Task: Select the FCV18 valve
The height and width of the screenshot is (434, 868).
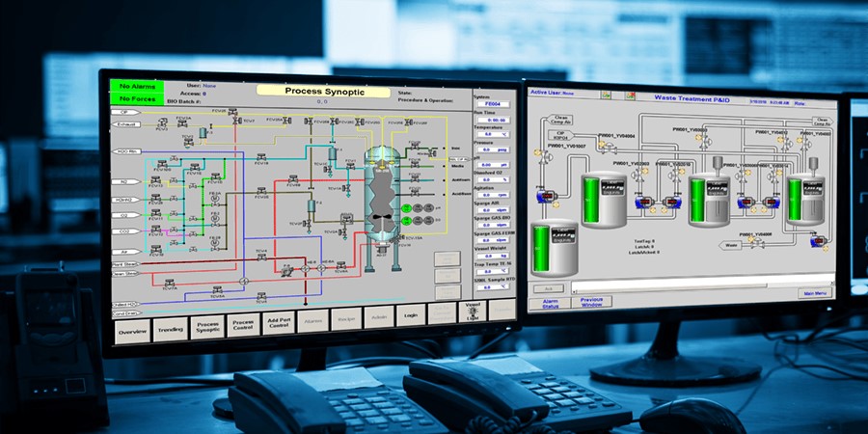Action: point(261,157)
